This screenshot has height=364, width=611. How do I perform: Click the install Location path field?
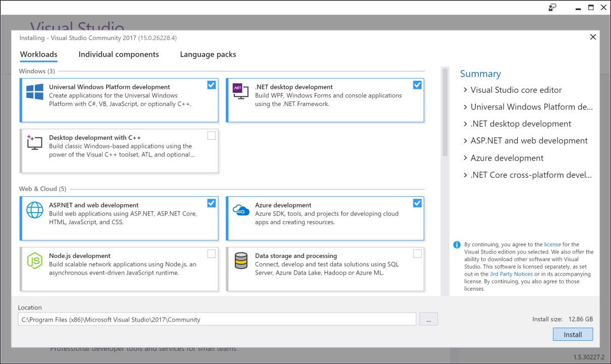click(217, 319)
